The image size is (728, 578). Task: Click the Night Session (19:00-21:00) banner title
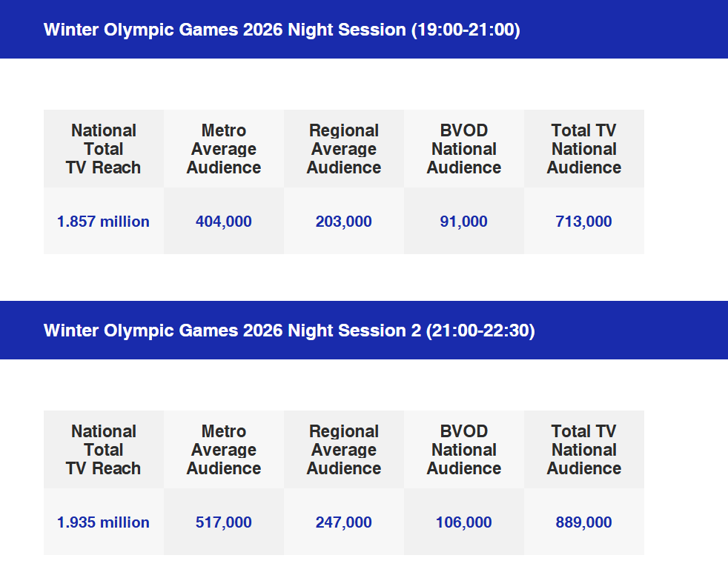click(x=282, y=30)
